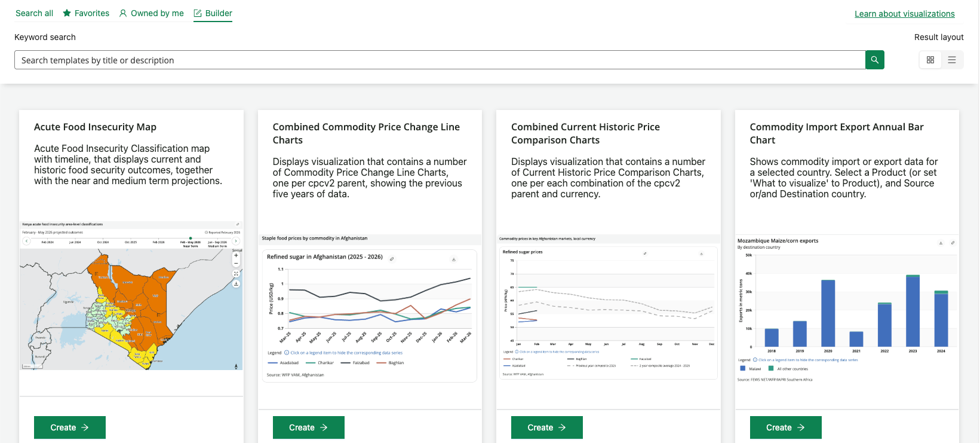
Task: Click the Favorites star icon
Action: tap(67, 13)
